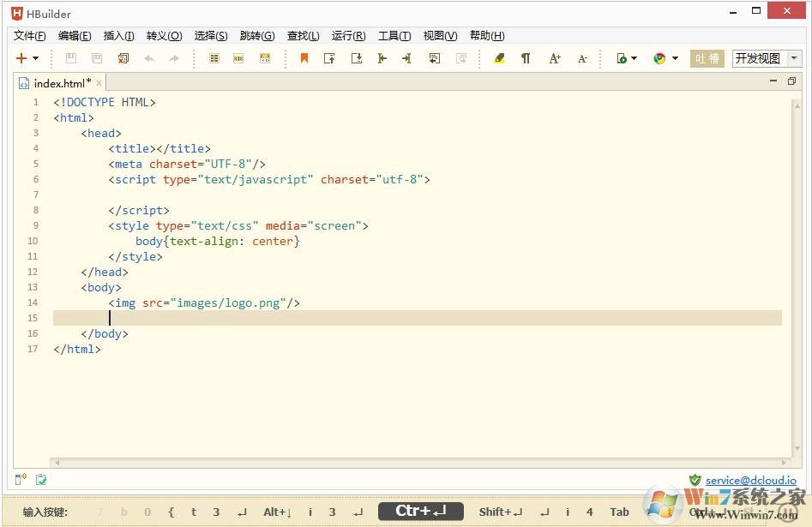Click the single-file save icon
Viewport: 812px width, 527px height.
tap(71, 58)
